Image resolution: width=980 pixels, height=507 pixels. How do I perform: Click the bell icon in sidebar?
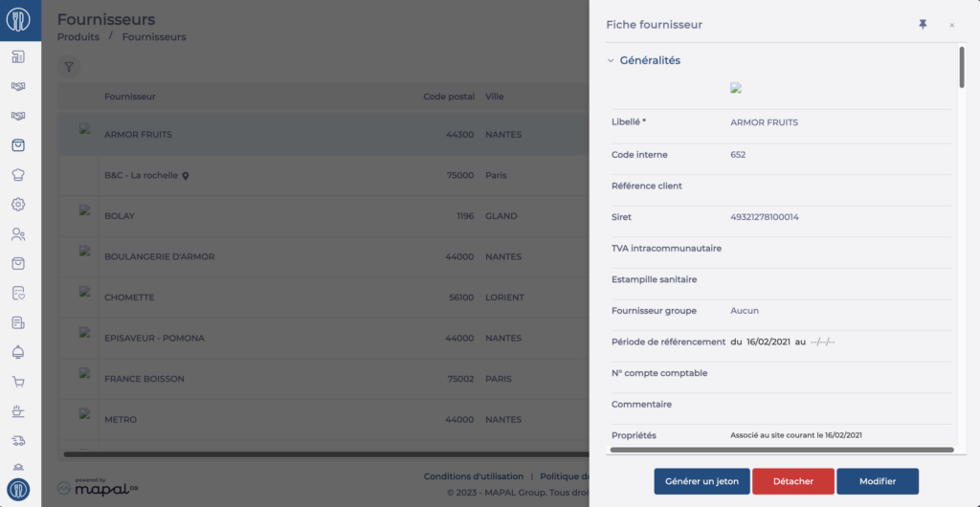tap(18, 352)
